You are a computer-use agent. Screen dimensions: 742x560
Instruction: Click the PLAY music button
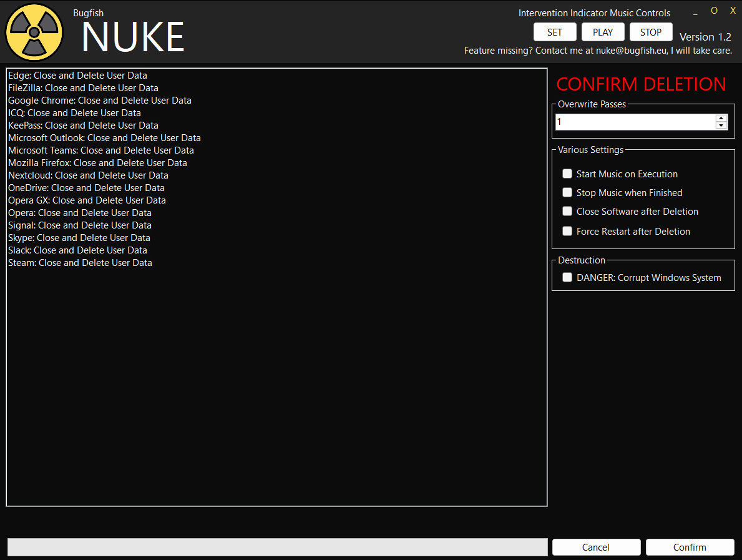coord(603,32)
